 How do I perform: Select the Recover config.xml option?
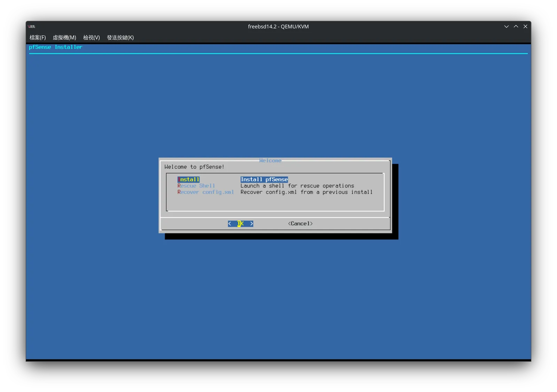point(205,192)
